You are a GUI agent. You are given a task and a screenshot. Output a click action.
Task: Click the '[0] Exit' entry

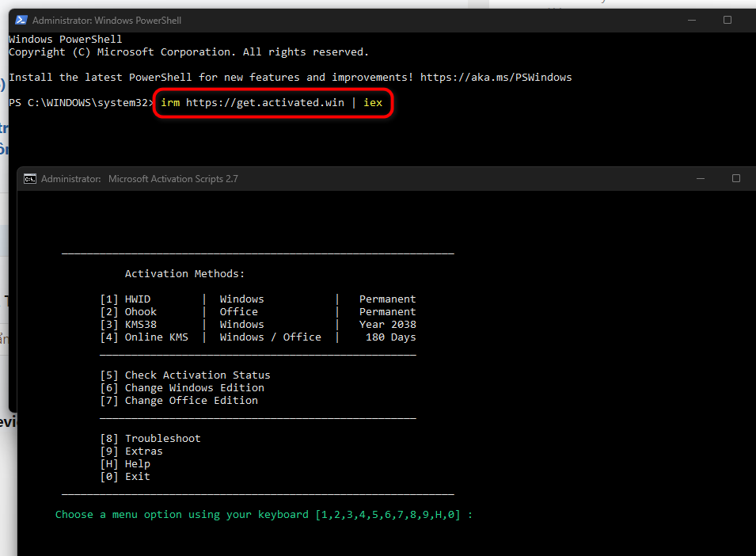pyautogui.click(x=125, y=477)
